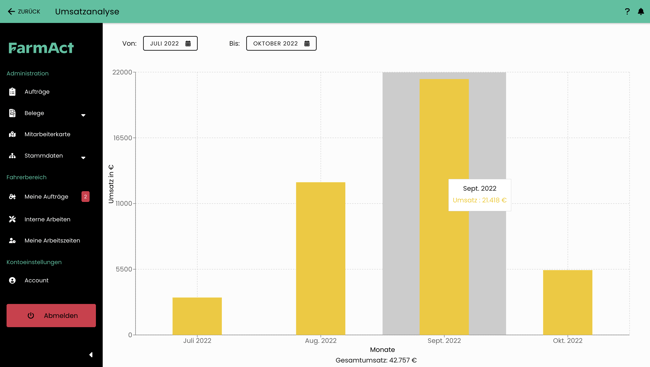Image resolution: width=650 pixels, height=367 pixels.
Task: Click the Umsatzanalyse page title
Action: click(x=87, y=12)
